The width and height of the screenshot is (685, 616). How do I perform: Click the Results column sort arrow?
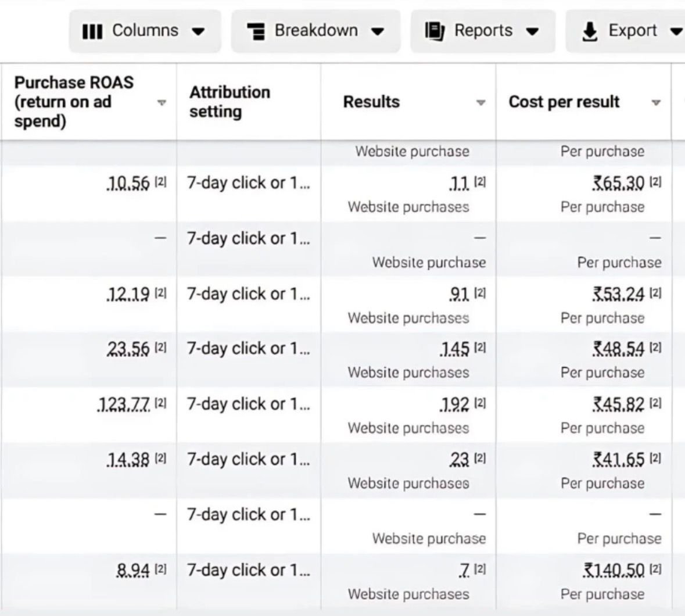pyautogui.click(x=480, y=103)
